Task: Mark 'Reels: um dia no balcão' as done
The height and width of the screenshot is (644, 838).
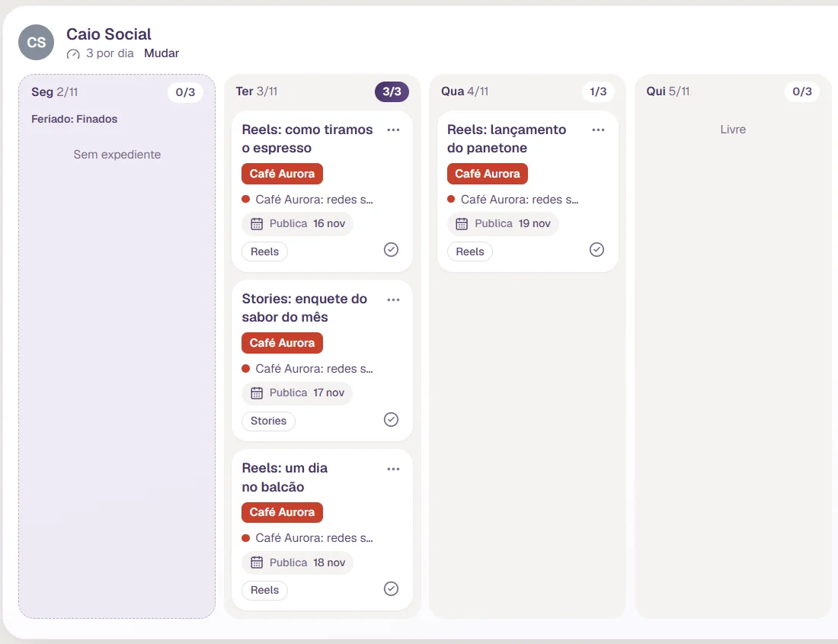Action: [x=392, y=588]
